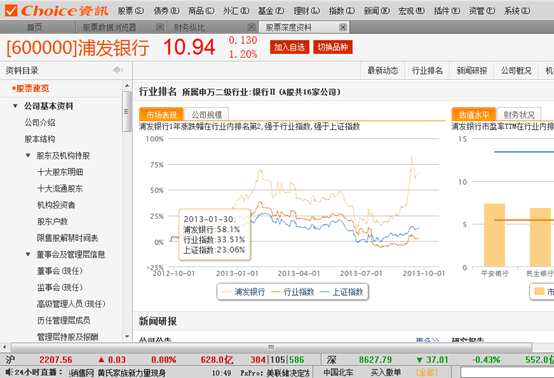Collapse the 资料目录 panel arrow icon
This screenshot has width=554, height=378.
[118, 70]
